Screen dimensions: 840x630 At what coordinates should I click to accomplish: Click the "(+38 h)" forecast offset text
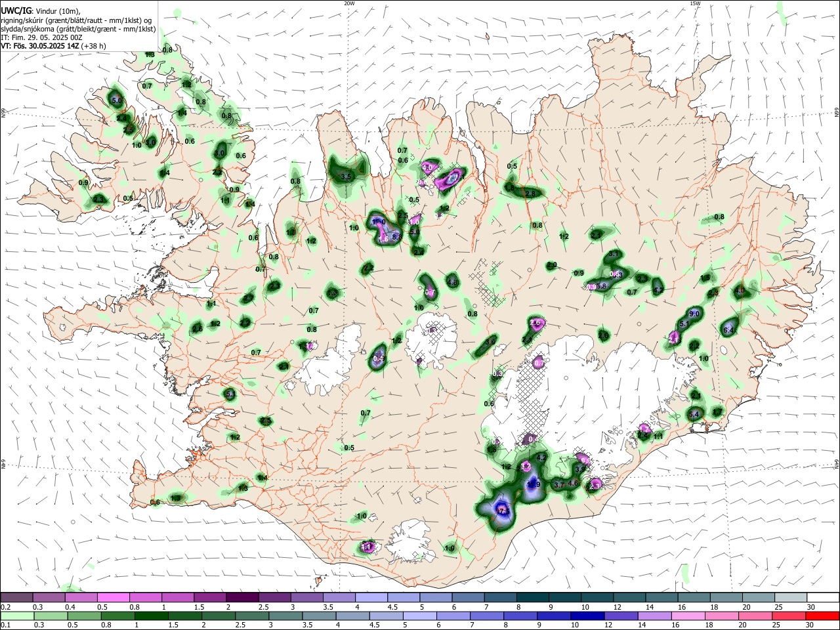[x=94, y=46]
